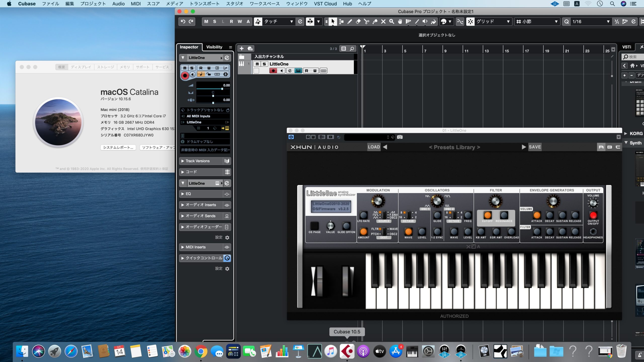Image resolution: width=644 pixels, height=362 pixels.
Task: Select the Mute X tool
Action: click(x=383, y=22)
